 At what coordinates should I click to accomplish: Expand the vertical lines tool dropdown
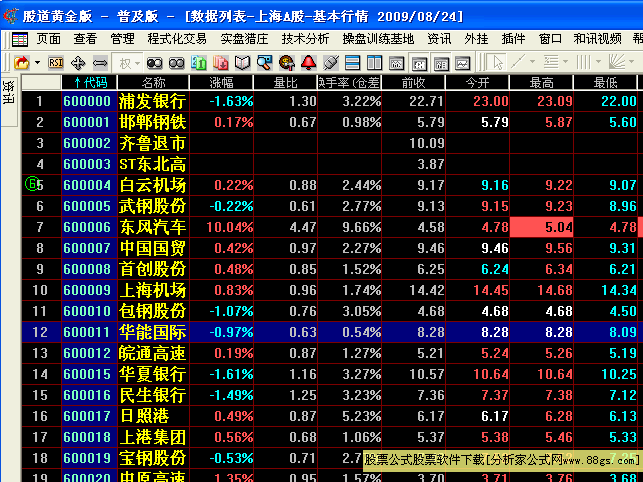pyautogui.click(x=598, y=62)
